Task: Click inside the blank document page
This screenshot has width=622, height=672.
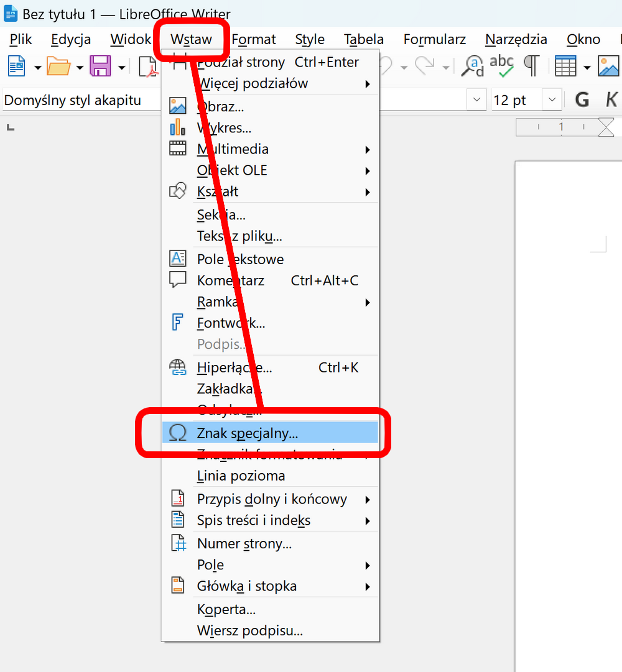Action: point(569,416)
